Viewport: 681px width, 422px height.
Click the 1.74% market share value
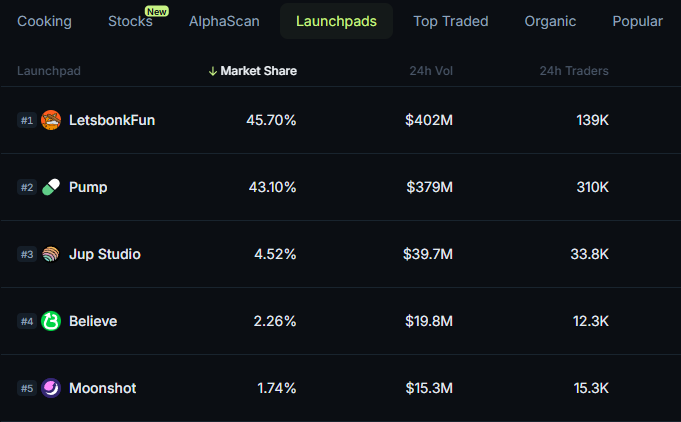277,388
